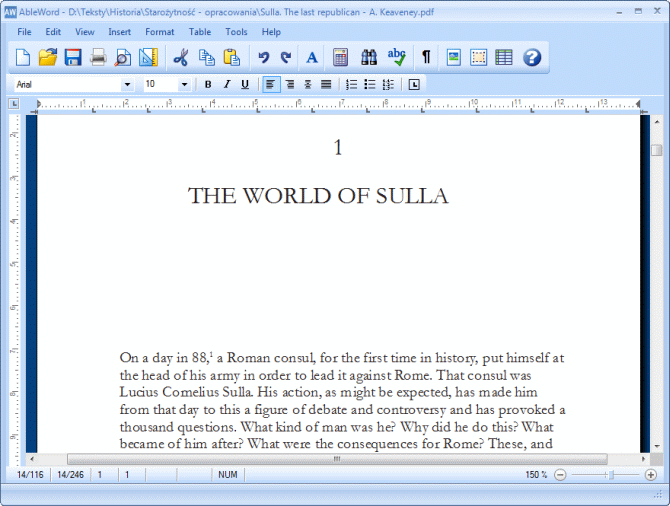Click the vertical scrollbar up arrow
The image size is (670, 506).
pyautogui.click(x=656, y=122)
